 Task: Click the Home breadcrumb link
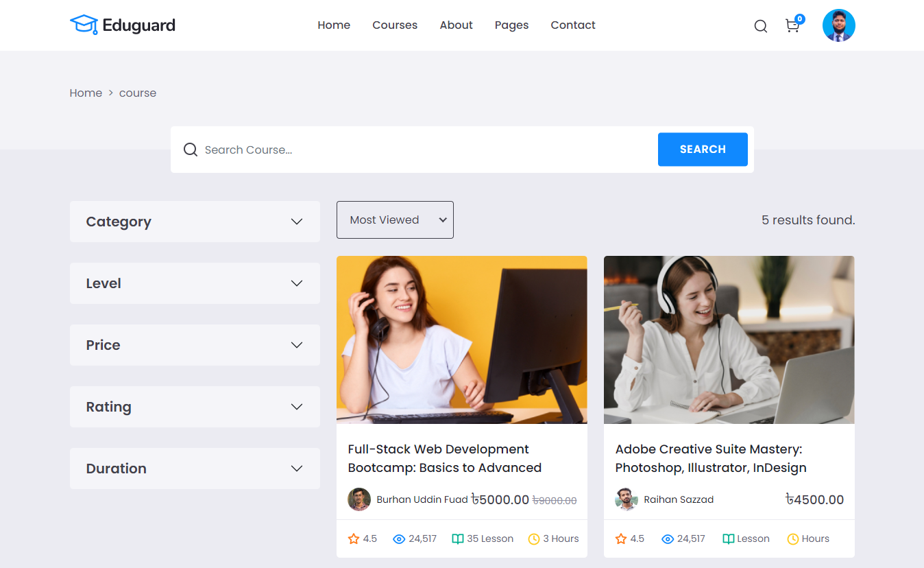(86, 93)
